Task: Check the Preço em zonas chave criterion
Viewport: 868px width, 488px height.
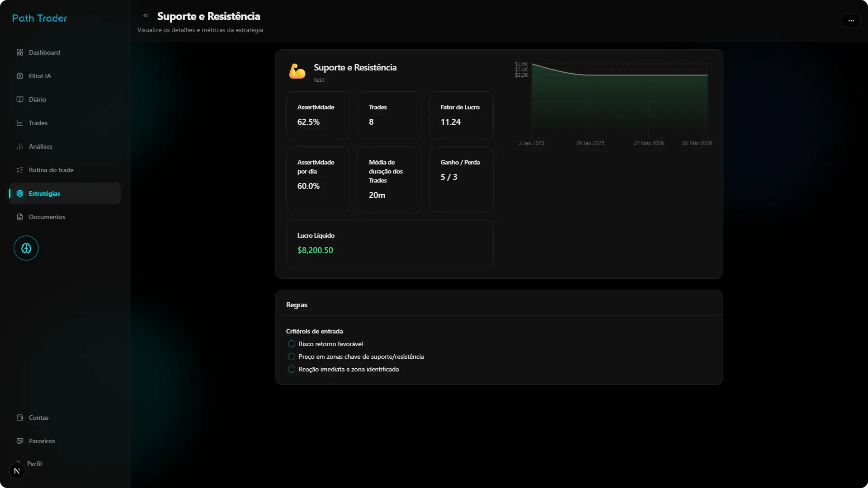Action: pos(292,357)
